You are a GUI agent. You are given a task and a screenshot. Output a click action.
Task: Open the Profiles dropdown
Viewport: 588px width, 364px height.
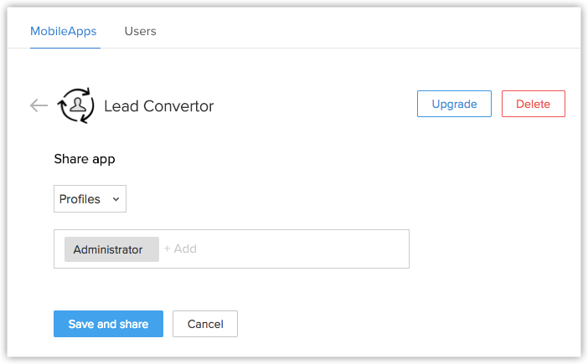coord(90,199)
